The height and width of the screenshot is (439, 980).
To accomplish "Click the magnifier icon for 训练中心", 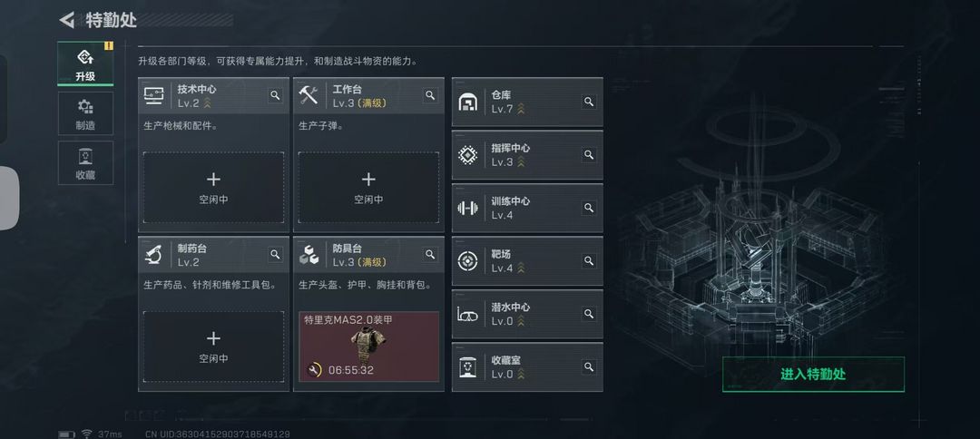I will click(589, 208).
